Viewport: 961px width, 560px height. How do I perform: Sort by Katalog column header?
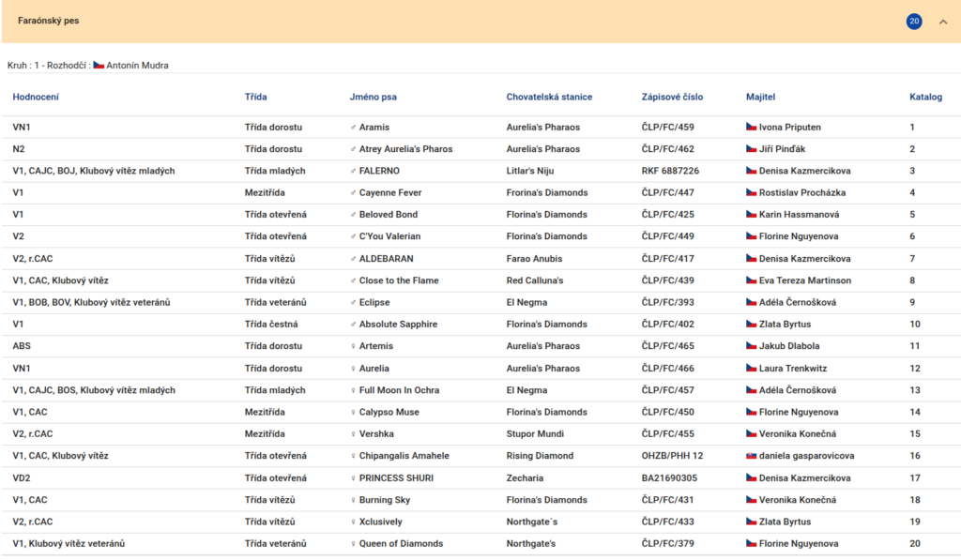point(925,97)
